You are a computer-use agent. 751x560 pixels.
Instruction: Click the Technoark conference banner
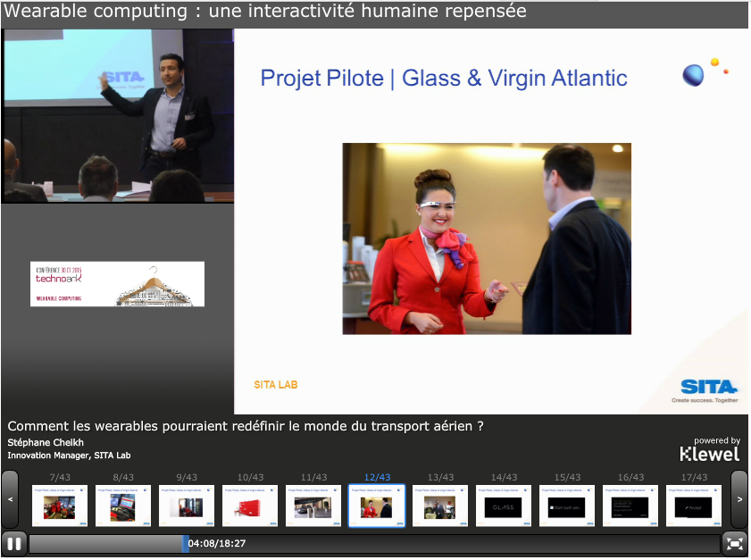coord(117,284)
